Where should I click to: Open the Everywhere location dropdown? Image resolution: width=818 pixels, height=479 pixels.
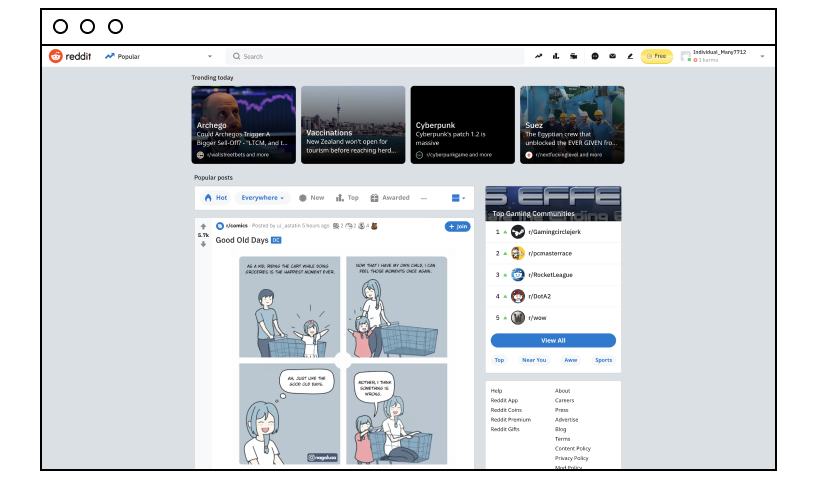point(262,198)
